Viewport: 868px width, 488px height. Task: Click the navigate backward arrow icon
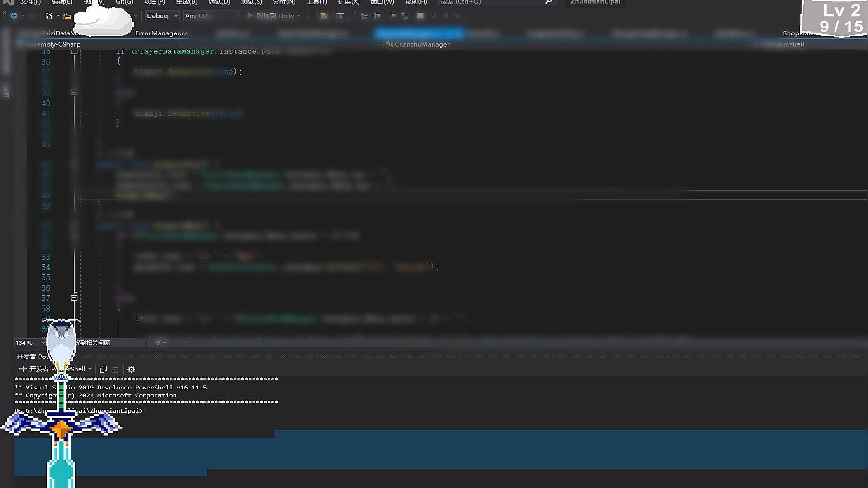14,16
